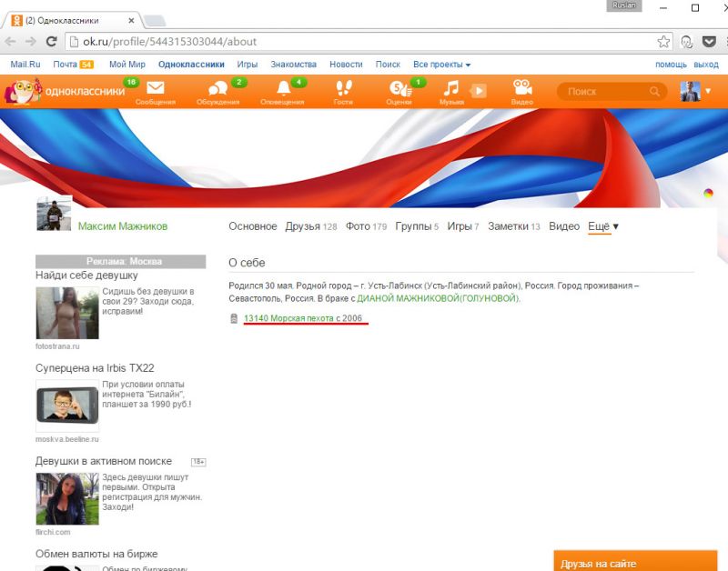Open the Оценки ratings icon
Screen dimensions: 728x571
(x=399, y=89)
